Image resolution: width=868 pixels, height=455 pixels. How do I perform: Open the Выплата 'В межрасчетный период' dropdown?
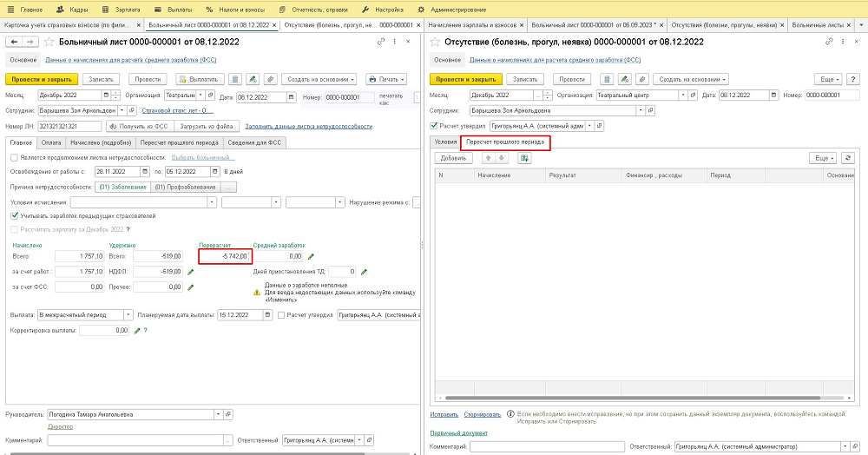[128, 314]
